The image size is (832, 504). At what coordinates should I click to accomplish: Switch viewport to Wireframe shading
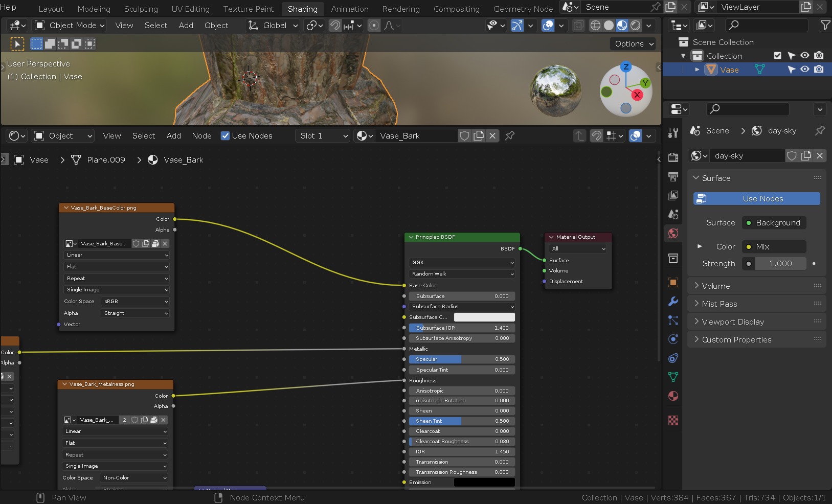(595, 26)
